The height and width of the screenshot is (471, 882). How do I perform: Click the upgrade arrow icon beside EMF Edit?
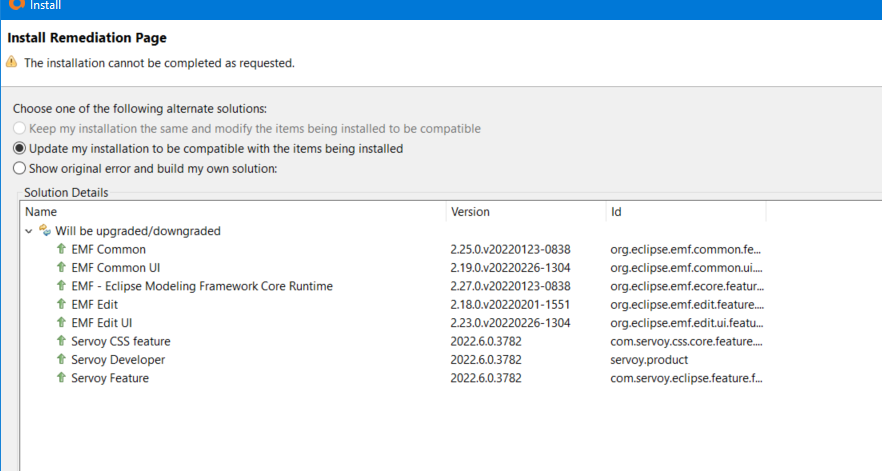(61, 304)
